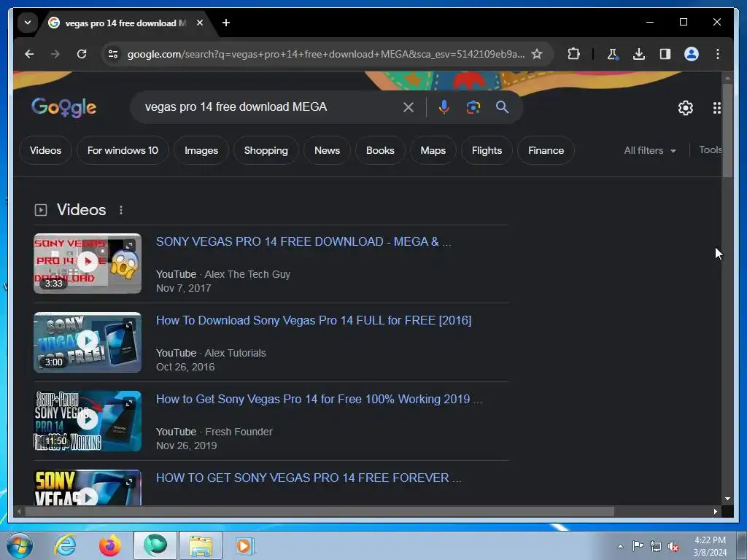This screenshot has width=747, height=560.
Task: Play the 3:00 Alex Tutorials video thumbnail
Action: 88,343
